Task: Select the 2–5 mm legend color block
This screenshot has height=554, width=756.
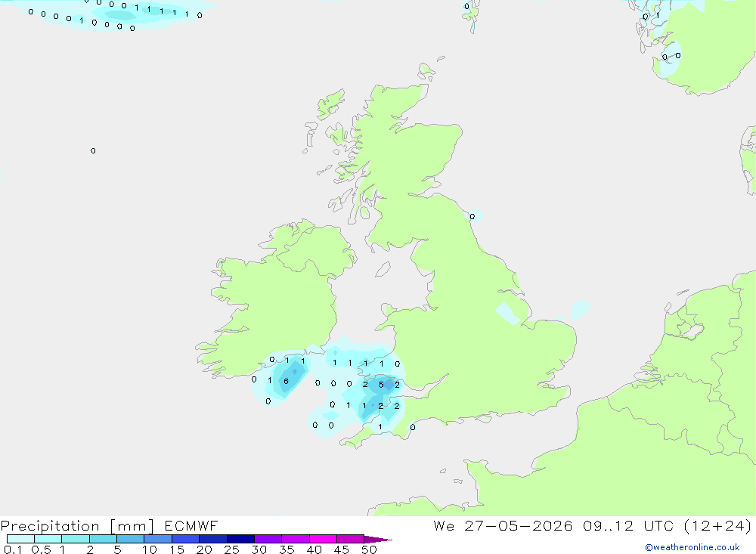Action: (103, 539)
